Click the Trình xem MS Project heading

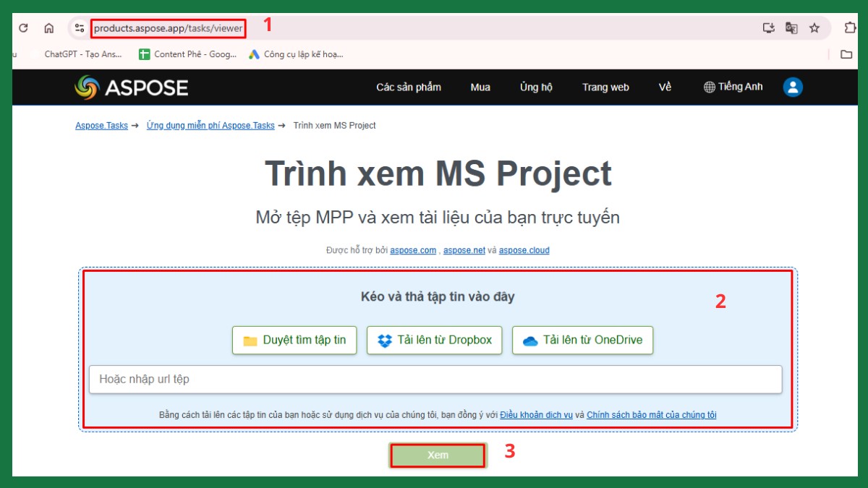pyautogui.click(x=438, y=174)
